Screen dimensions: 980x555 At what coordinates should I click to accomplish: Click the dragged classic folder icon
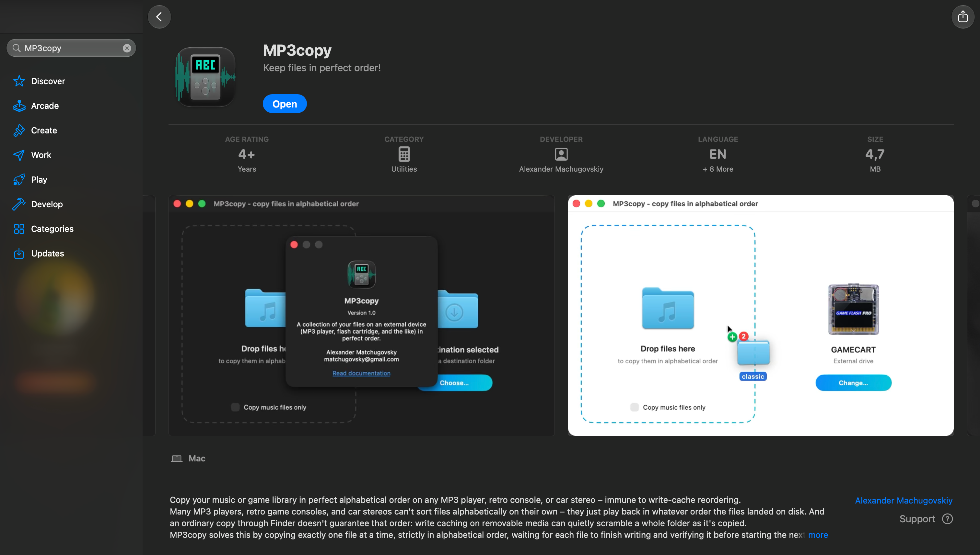(x=753, y=352)
